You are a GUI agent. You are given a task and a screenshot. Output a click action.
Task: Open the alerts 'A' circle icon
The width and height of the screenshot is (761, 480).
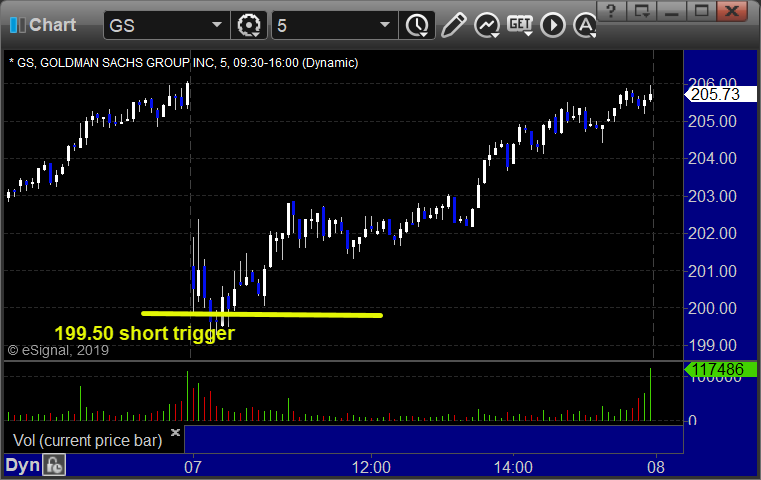585,25
